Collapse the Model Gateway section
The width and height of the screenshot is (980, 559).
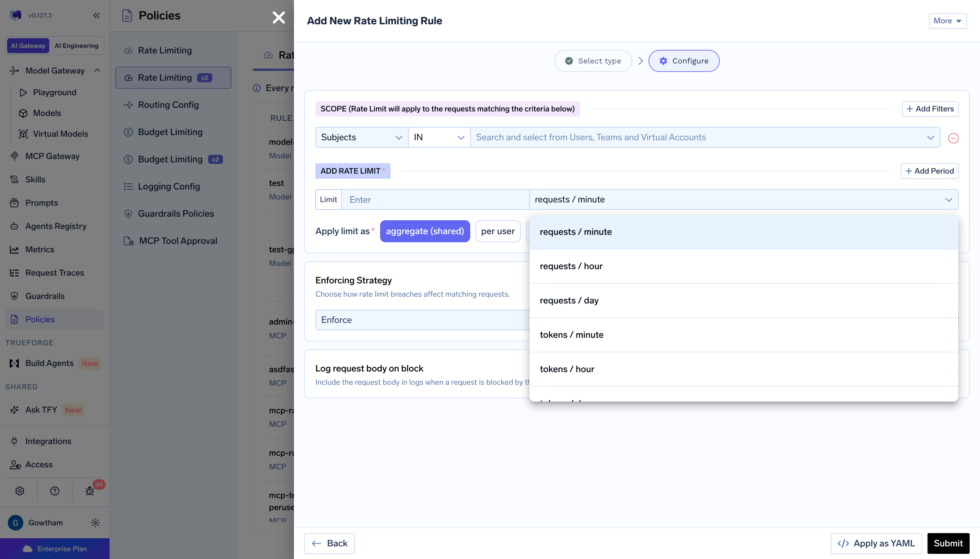pos(97,71)
